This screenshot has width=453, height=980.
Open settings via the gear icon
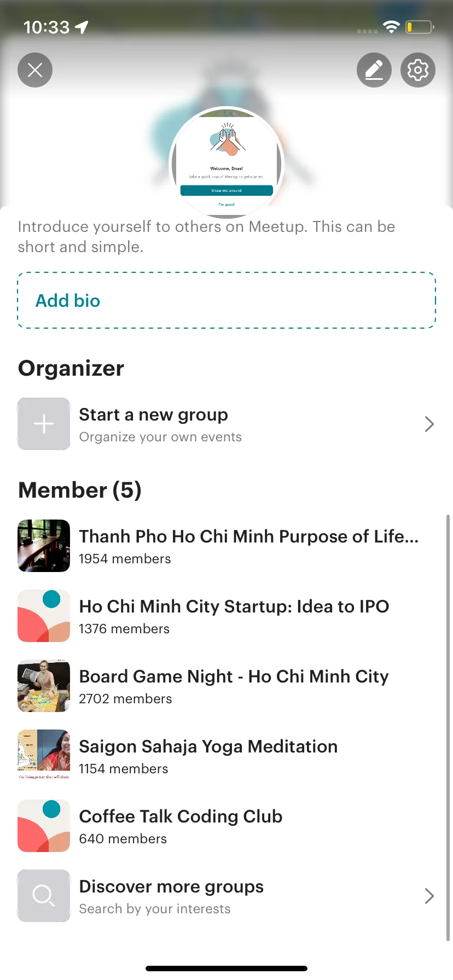[x=418, y=70]
